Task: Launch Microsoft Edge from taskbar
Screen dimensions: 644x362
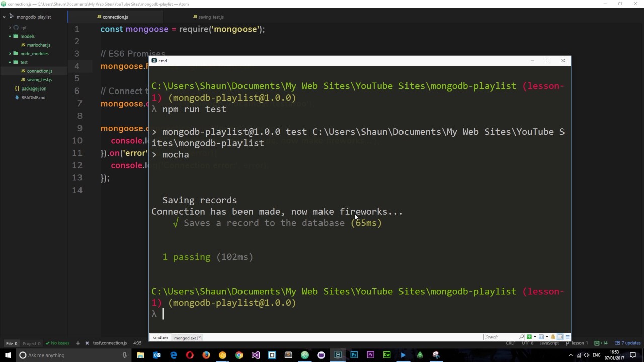Action: pos(174,355)
